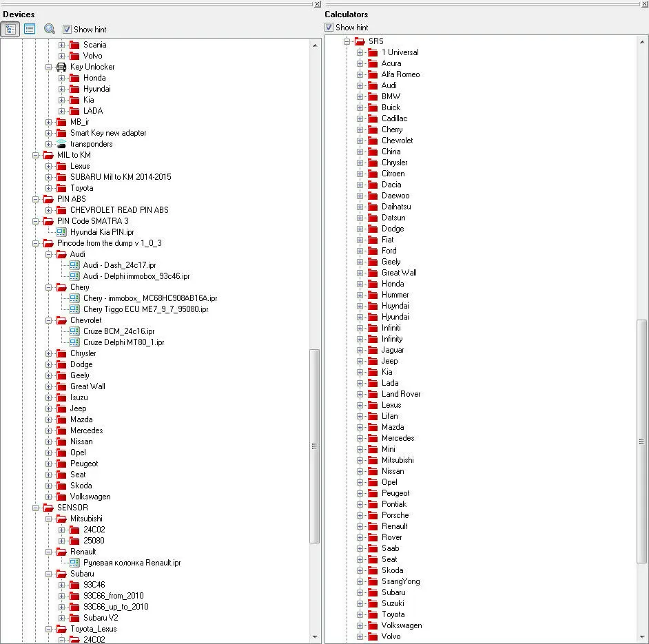Open Hyundai Kia PIN.ipr file icon
This screenshot has width=649, height=644.
(x=61, y=232)
